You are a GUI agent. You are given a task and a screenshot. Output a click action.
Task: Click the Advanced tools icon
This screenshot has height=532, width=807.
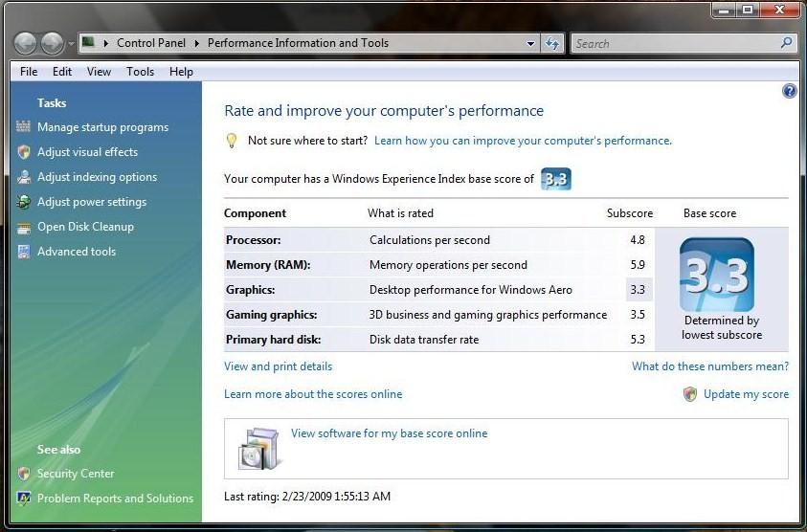click(23, 252)
